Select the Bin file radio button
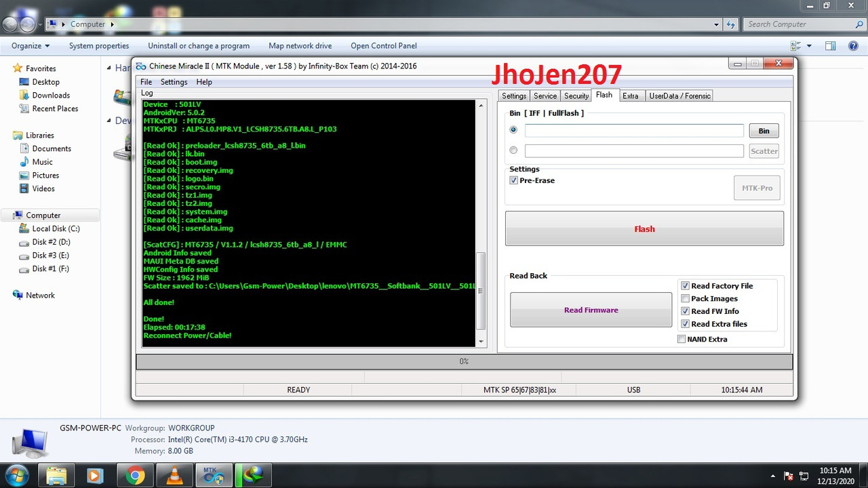 tap(513, 129)
